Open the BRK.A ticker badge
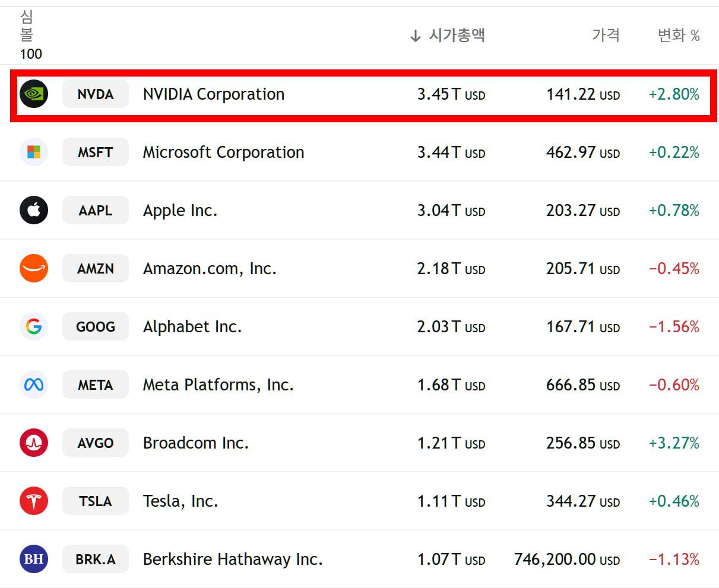The image size is (719, 588). click(96, 559)
